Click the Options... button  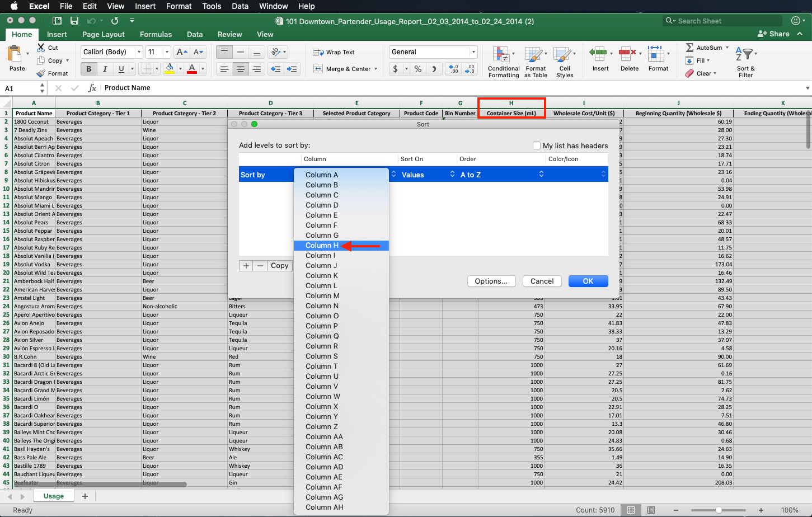[491, 281]
